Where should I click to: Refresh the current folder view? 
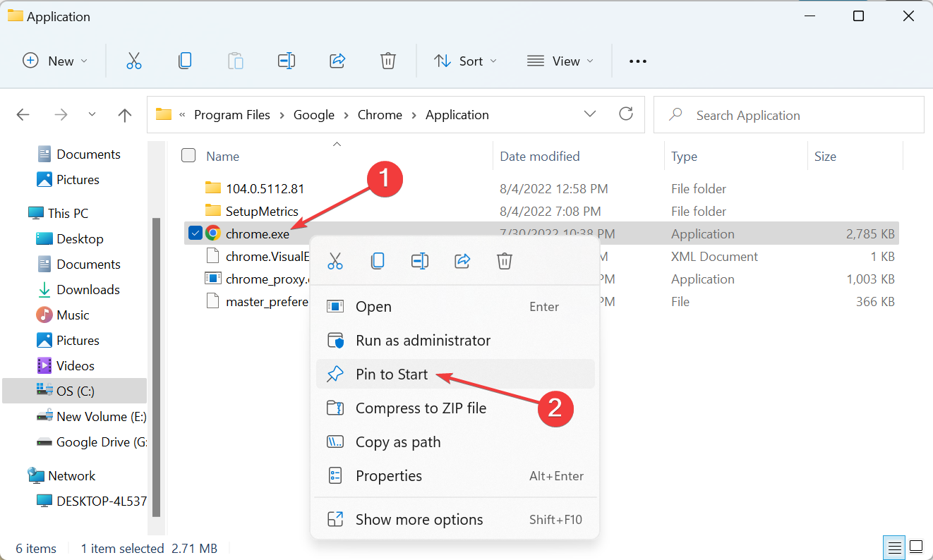click(625, 114)
